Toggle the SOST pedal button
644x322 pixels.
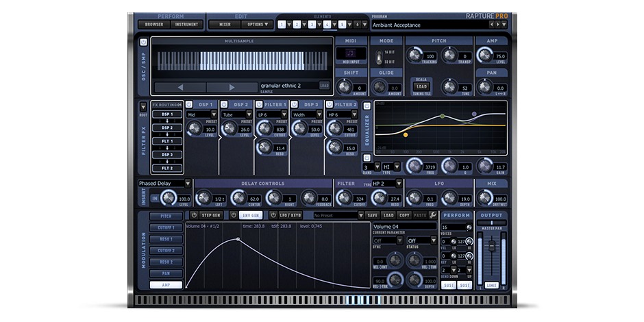point(465,284)
